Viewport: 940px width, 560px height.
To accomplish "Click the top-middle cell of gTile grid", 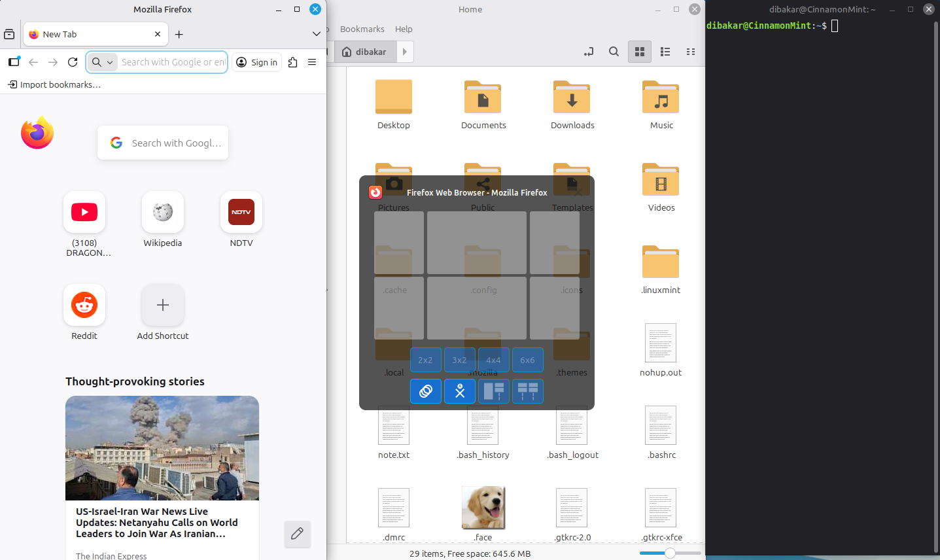I will click(477, 243).
